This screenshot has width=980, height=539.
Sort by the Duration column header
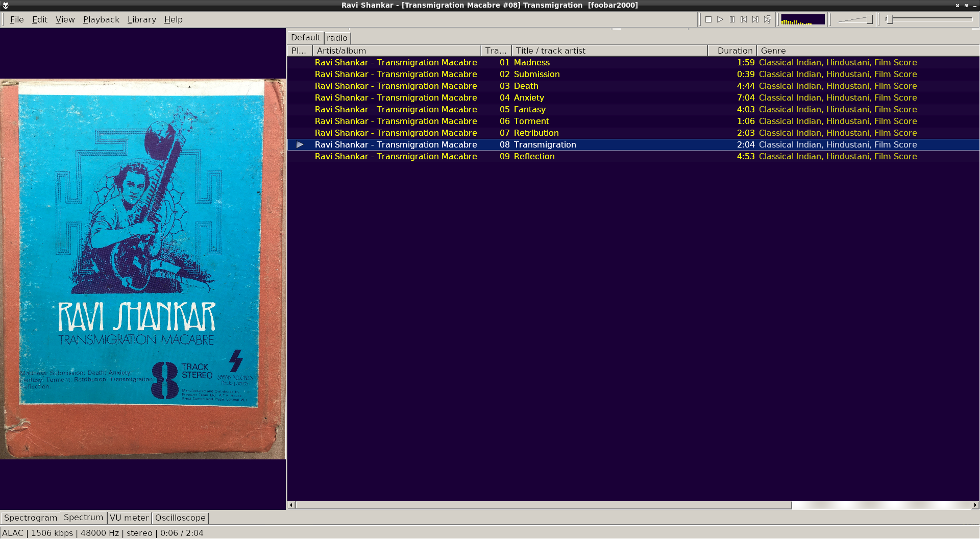pyautogui.click(x=732, y=51)
